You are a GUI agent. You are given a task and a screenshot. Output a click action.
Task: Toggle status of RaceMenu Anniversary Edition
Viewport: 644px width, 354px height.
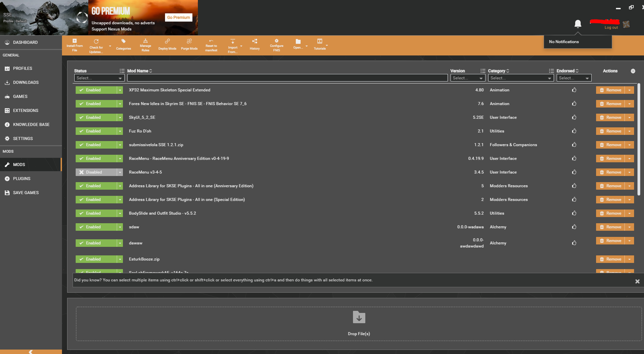[x=96, y=159]
